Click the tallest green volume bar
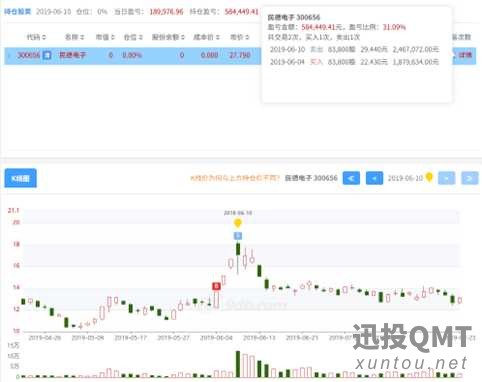The height and width of the screenshot is (382, 482). coord(238,364)
